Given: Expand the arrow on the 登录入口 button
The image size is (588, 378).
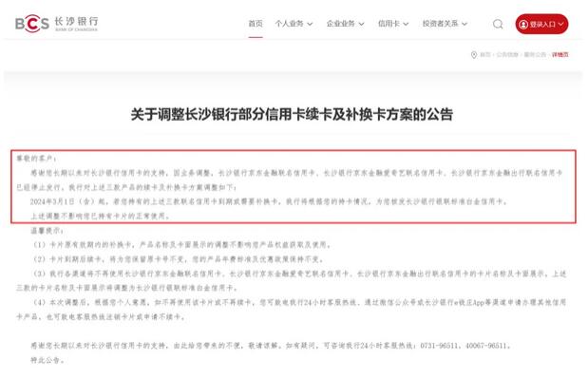Looking at the screenshot, I should point(560,24).
